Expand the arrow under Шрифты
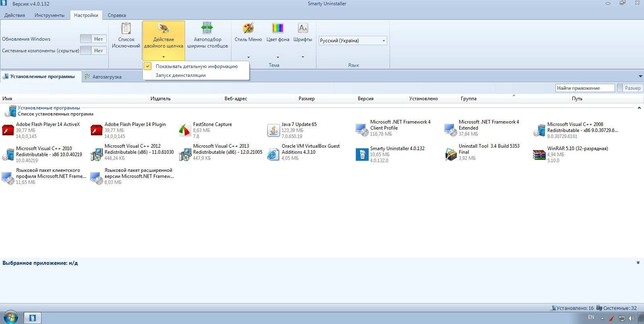This screenshot has width=644, height=324. tap(303, 57)
